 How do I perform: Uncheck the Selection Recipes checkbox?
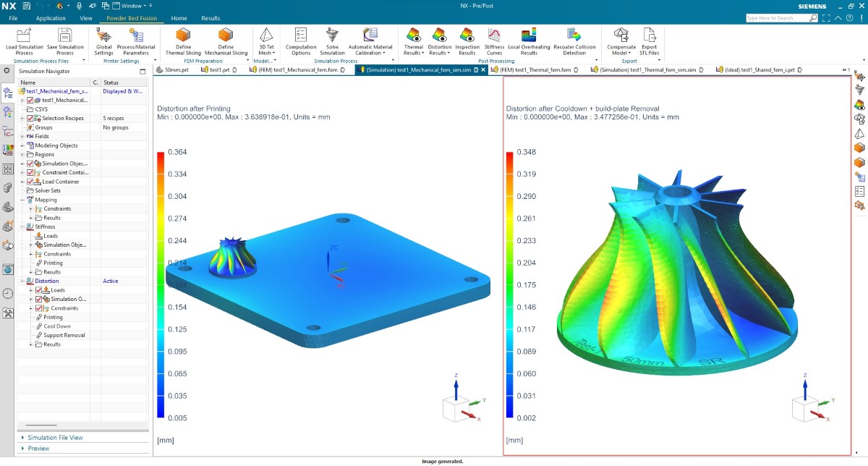(30, 118)
